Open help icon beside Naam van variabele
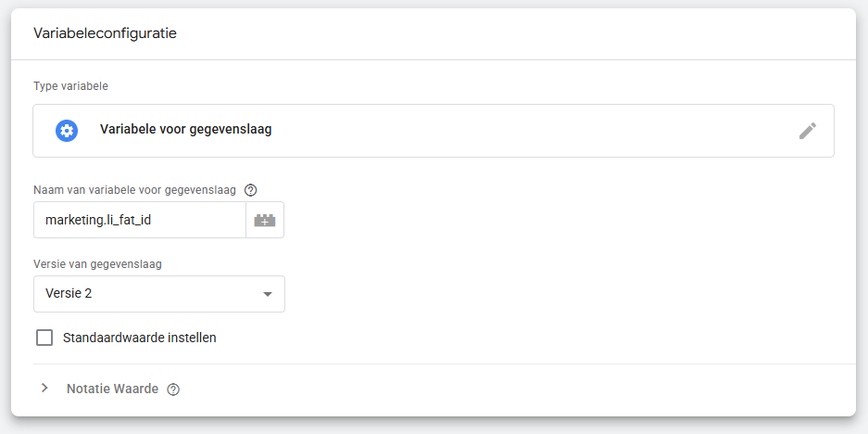The height and width of the screenshot is (434, 868). click(250, 190)
